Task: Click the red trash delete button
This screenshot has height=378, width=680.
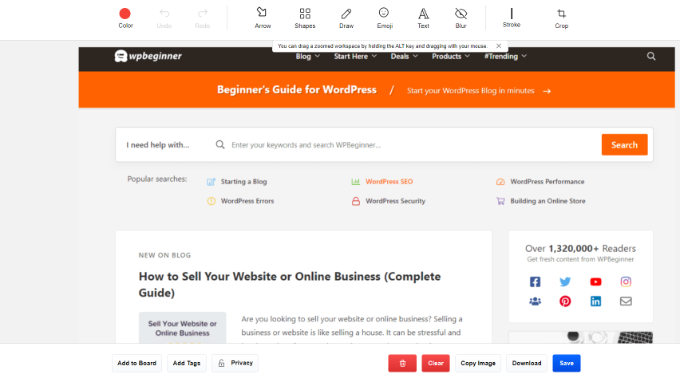Action: point(402,363)
